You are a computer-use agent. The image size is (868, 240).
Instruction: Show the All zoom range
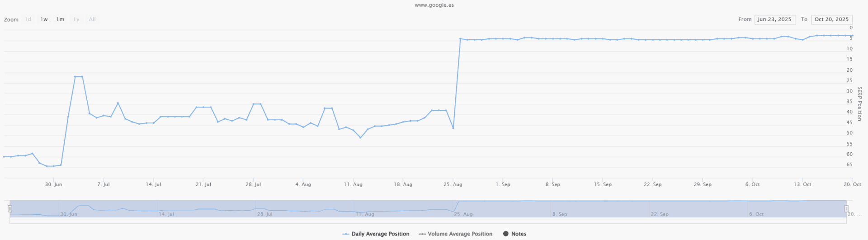pos(92,19)
